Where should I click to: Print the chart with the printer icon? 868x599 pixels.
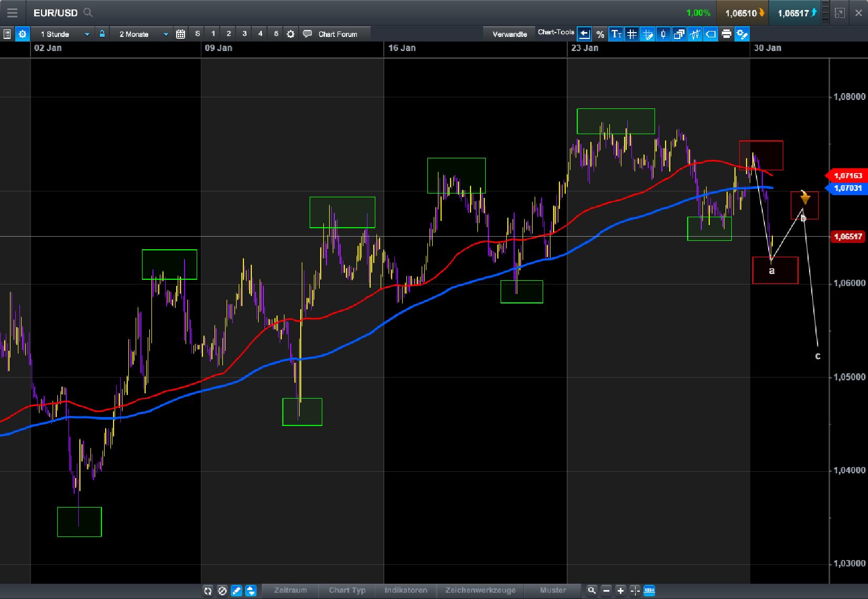point(727,34)
